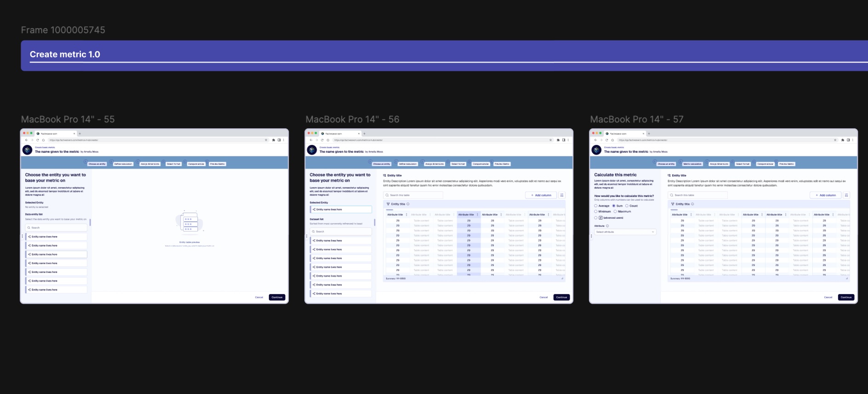Click the table settings sliders icon in frame 57
Image resolution: width=868 pixels, height=394 pixels.
[x=846, y=195]
